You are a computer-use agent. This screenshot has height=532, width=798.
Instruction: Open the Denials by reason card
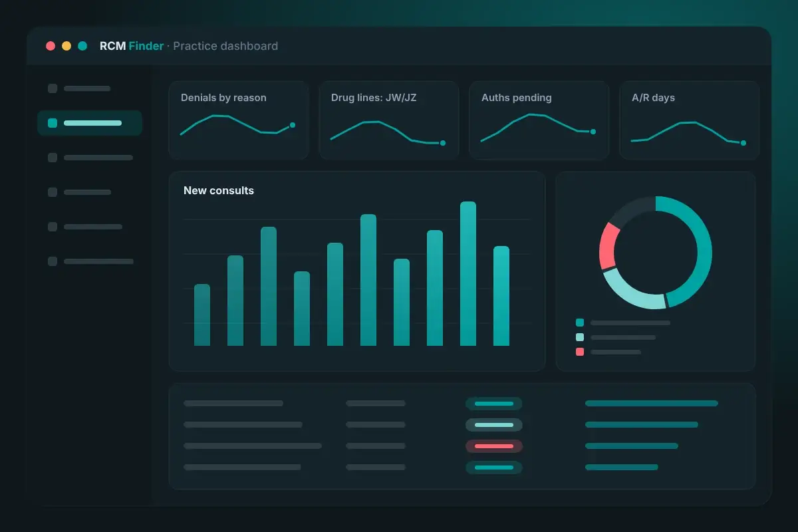pyautogui.click(x=239, y=120)
